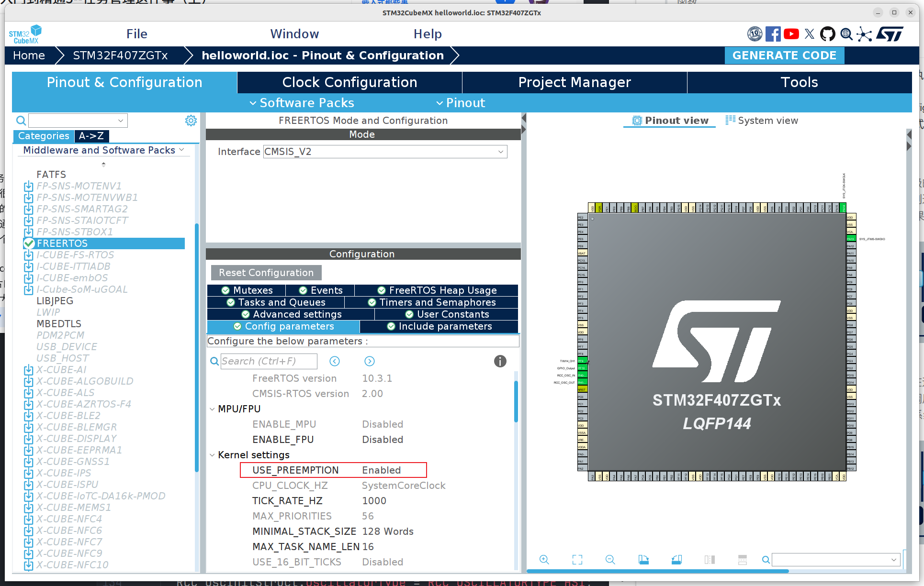
Task: Fit the chip to the view
Action: click(577, 559)
